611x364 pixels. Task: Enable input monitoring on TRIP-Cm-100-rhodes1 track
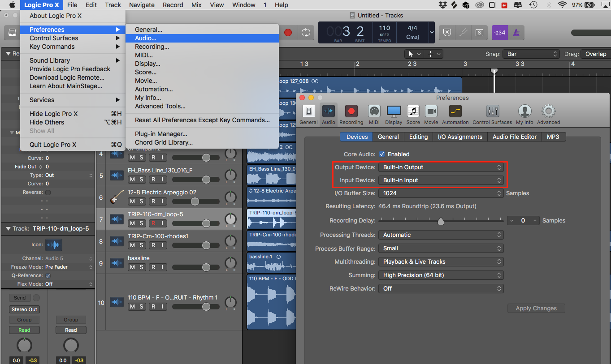162,245
